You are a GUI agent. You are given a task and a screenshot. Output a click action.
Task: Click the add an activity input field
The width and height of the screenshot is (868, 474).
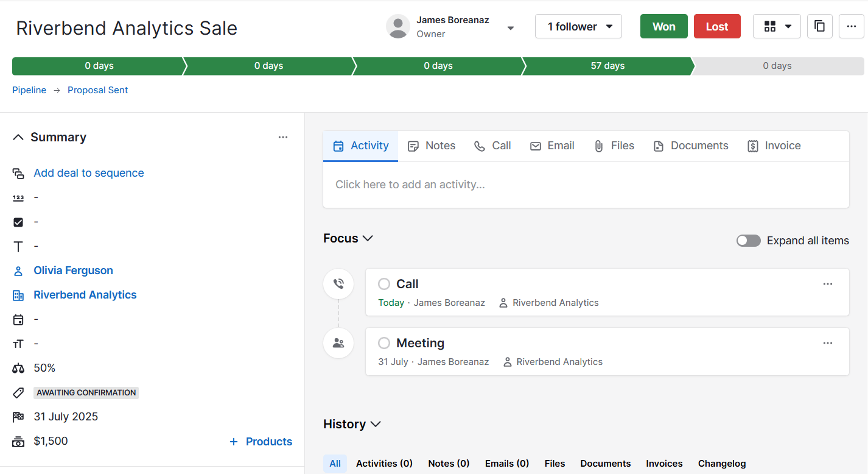(586, 185)
